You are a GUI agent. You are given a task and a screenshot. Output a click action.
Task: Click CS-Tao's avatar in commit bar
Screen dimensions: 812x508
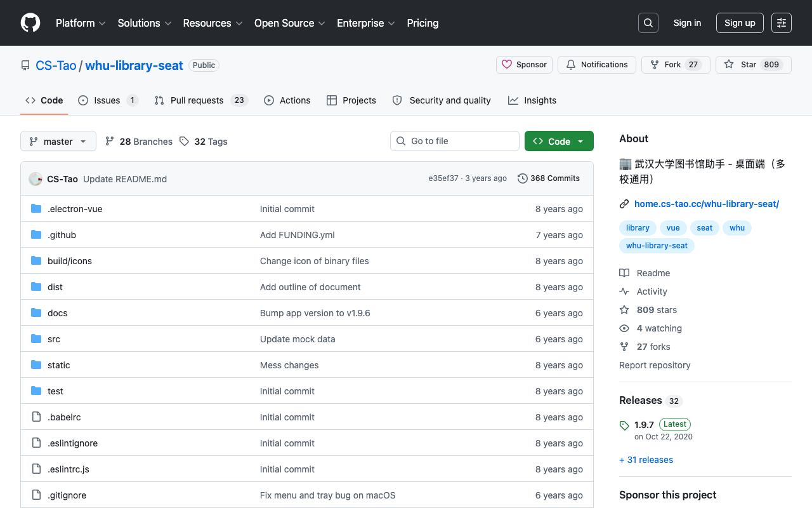pos(36,179)
